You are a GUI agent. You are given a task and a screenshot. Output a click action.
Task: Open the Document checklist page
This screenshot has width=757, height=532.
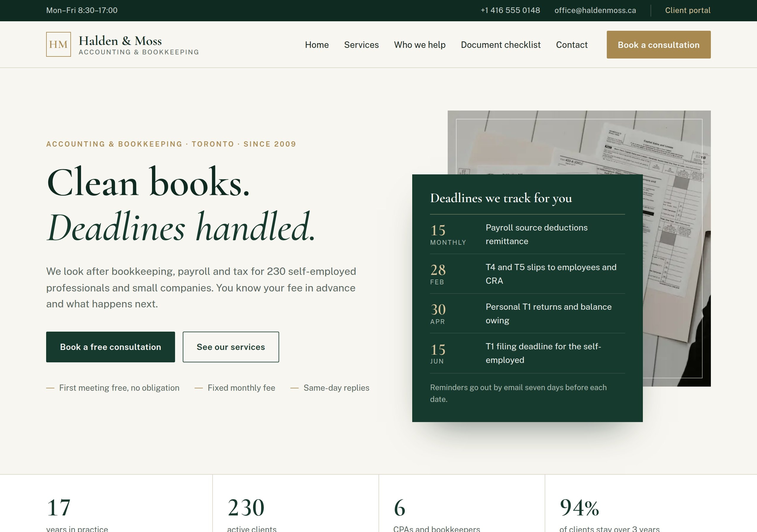click(x=501, y=45)
